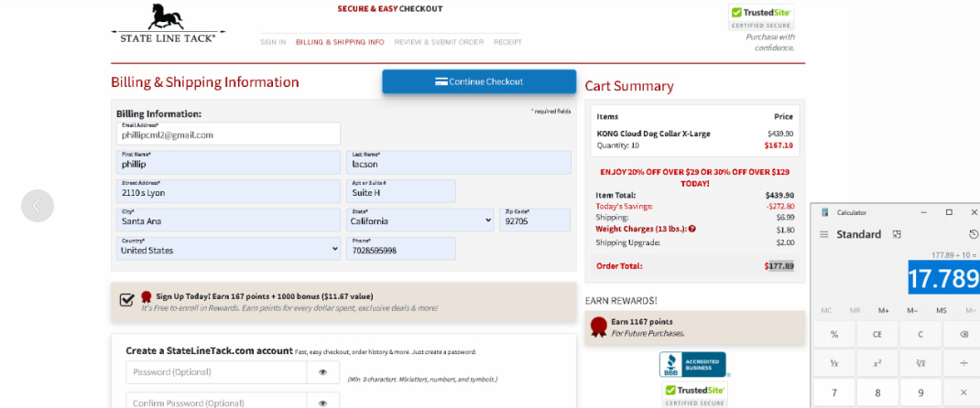Click Calculator display result 17.789
980x408 pixels.
coord(943,277)
